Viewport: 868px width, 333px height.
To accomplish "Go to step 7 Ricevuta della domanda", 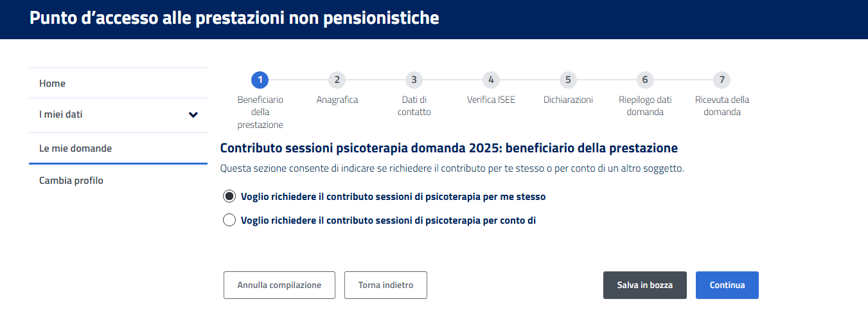I will (722, 80).
